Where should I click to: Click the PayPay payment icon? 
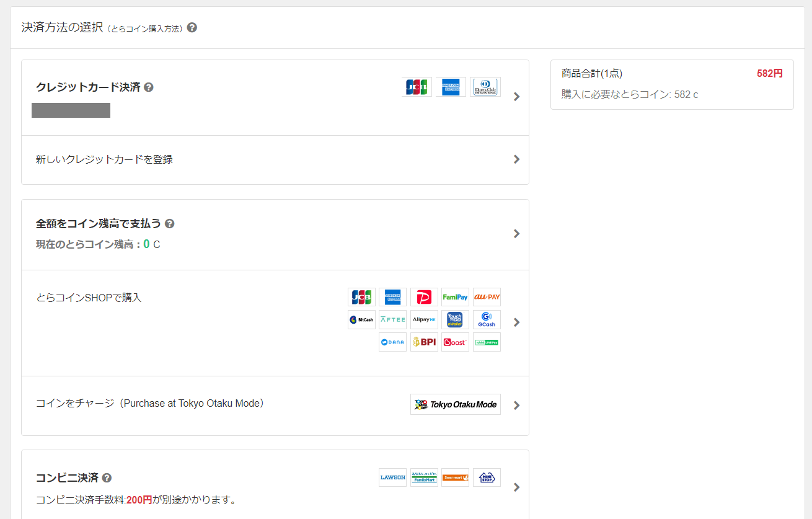click(x=424, y=297)
